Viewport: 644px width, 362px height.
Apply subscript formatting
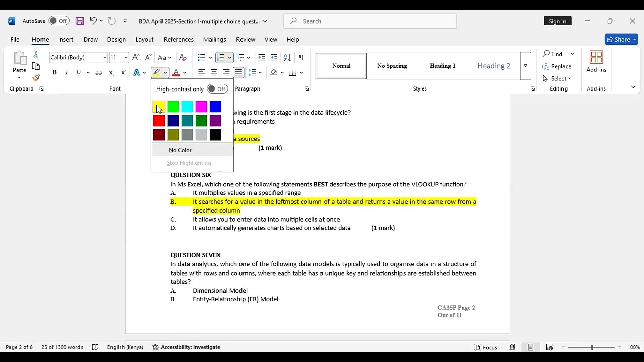[x=112, y=73]
